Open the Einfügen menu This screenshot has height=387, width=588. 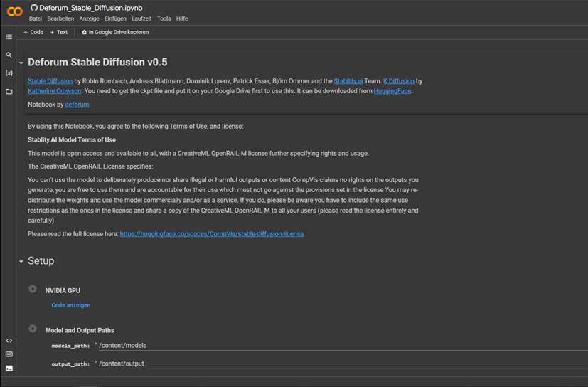(x=115, y=18)
